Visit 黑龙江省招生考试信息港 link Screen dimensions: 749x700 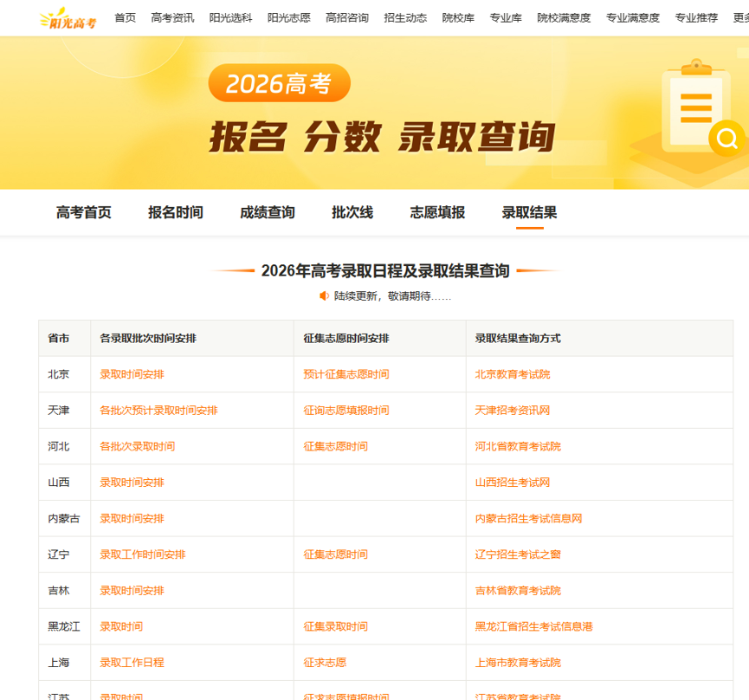(534, 627)
